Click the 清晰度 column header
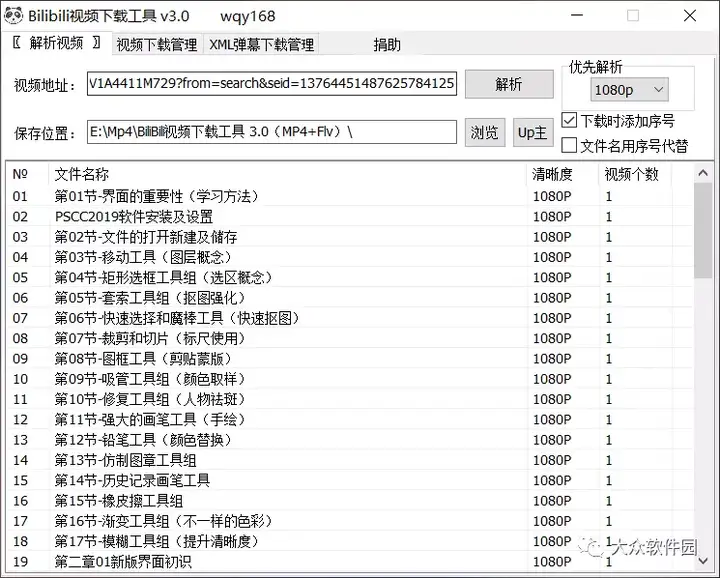 coord(563,174)
